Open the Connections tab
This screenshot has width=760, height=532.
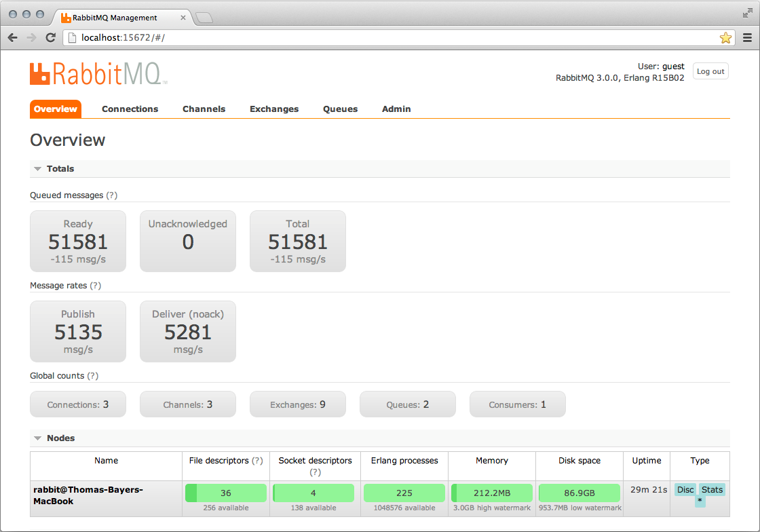pyautogui.click(x=130, y=109)
